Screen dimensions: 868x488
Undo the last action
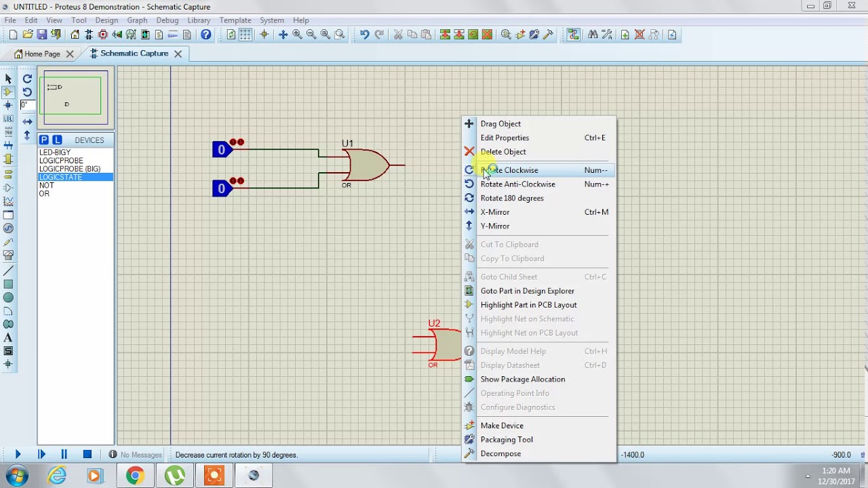[365, 35]
